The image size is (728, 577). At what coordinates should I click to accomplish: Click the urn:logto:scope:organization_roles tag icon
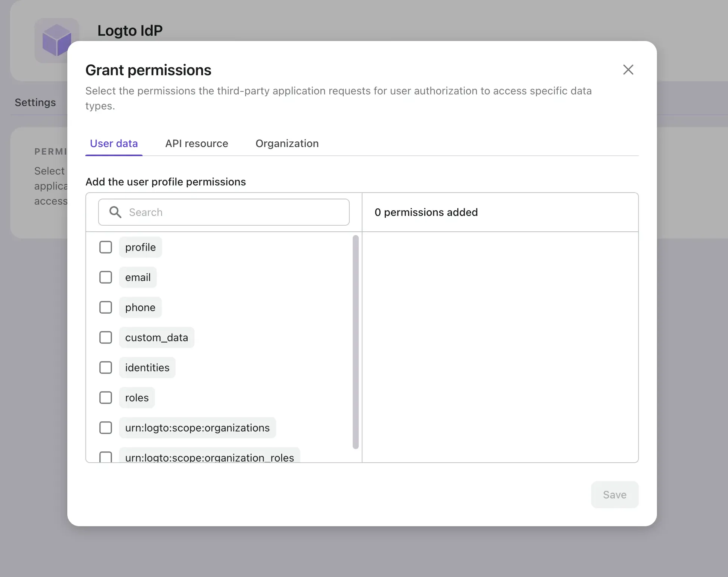(x=209, y=457)
